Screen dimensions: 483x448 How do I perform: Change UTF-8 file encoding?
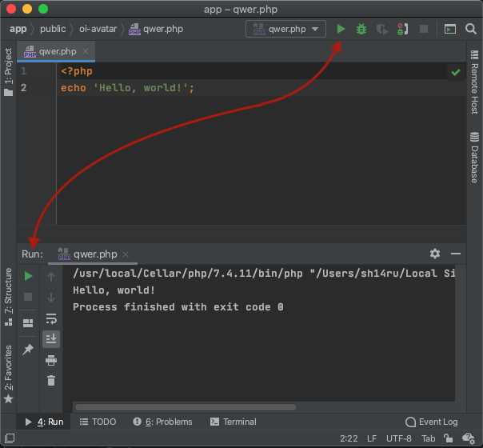398,438
